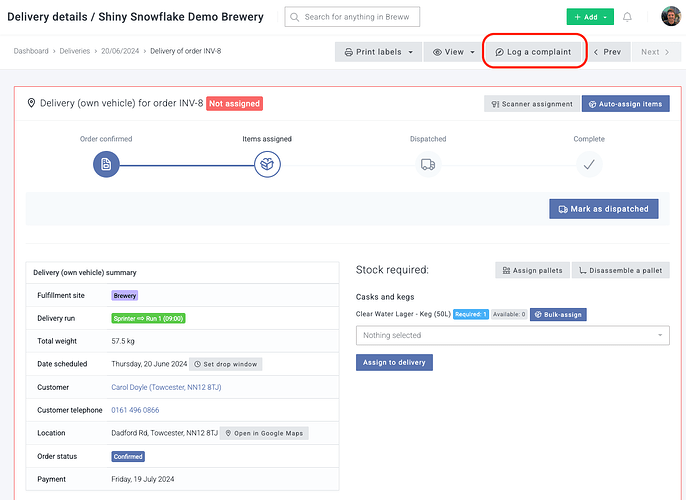Open Deliveries breadcrumb
Image resolution: width=686 pixels, height=500 pixels.
pos(75,51)
